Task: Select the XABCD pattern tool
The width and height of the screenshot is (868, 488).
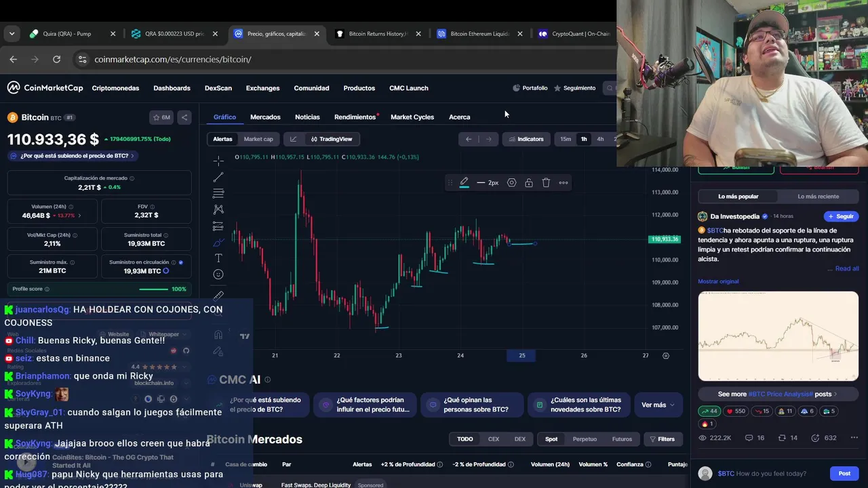Action: (218, 209)
